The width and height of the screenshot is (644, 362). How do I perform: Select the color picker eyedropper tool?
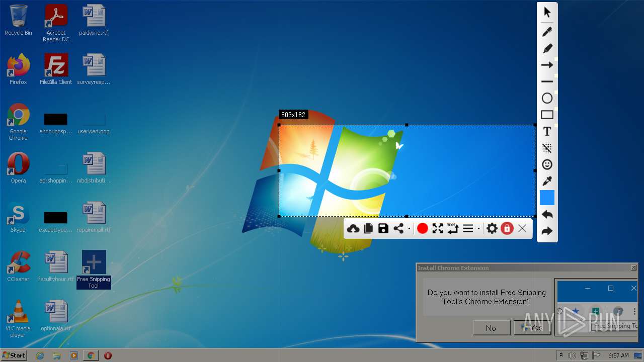point(547,181)
